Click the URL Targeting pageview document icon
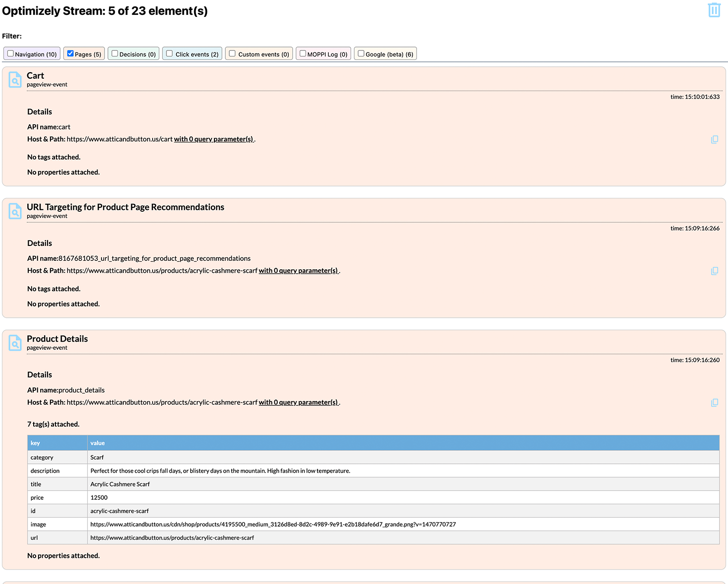This screenshot has height=584, width=728. (x=15, y=211)
